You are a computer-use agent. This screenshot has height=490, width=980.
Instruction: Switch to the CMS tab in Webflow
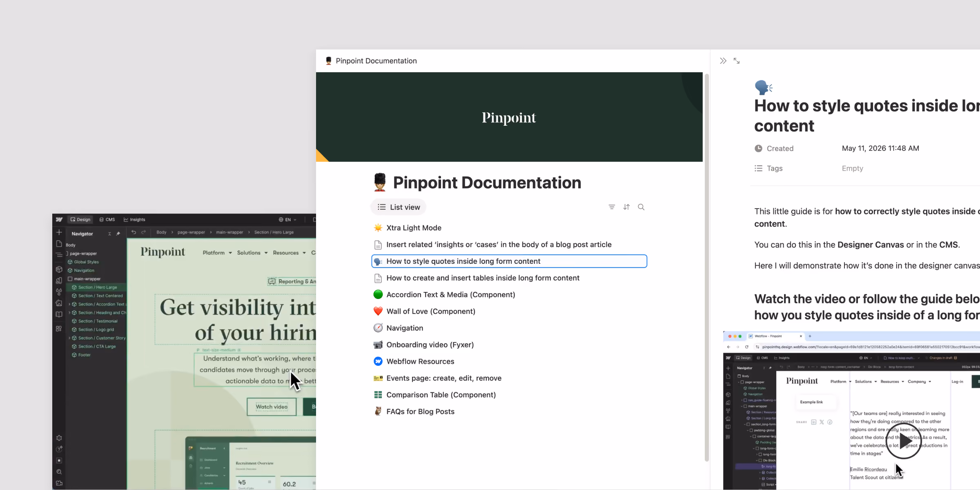point(107,220)
